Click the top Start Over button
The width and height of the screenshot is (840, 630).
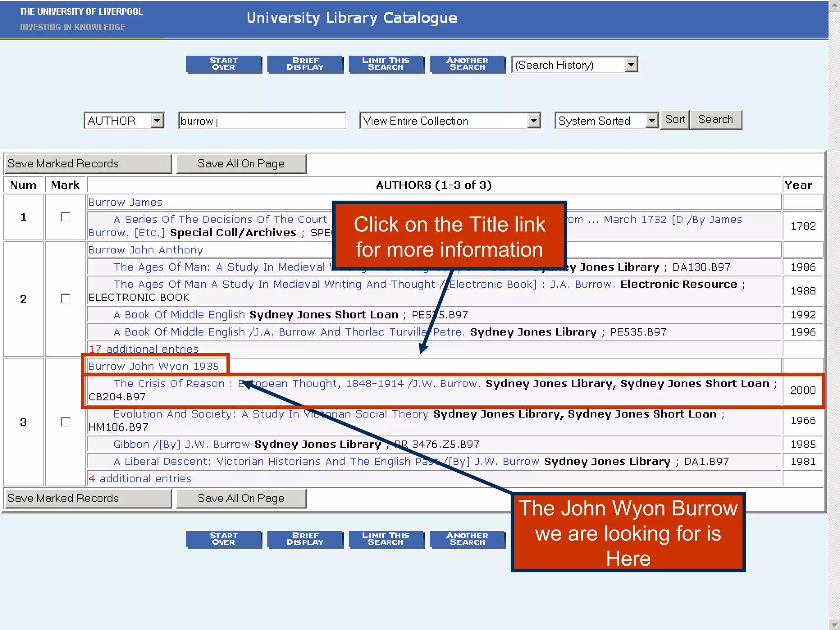point(224,64)
